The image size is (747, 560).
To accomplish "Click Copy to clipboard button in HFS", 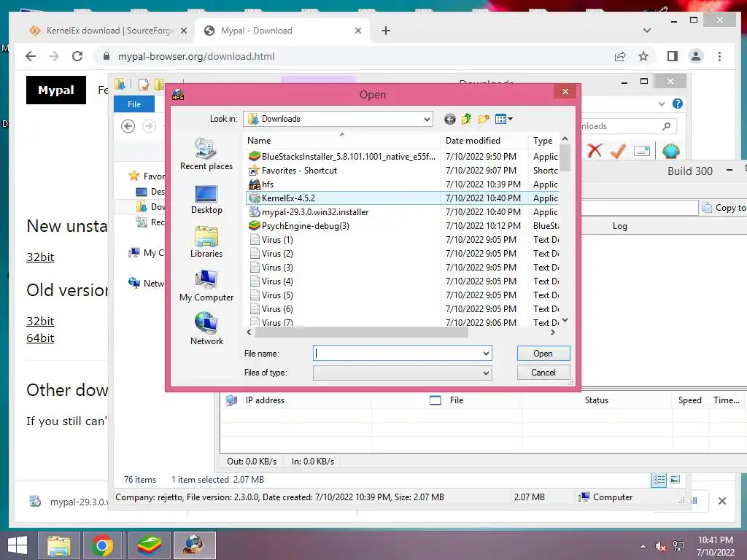I will click(724, 208).
